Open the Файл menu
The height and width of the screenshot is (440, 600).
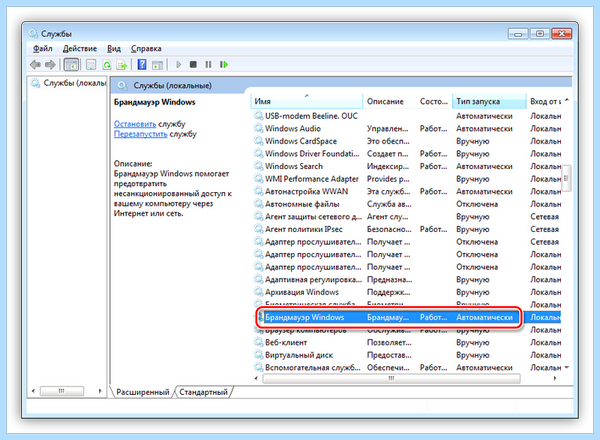[x=42, y=49]
